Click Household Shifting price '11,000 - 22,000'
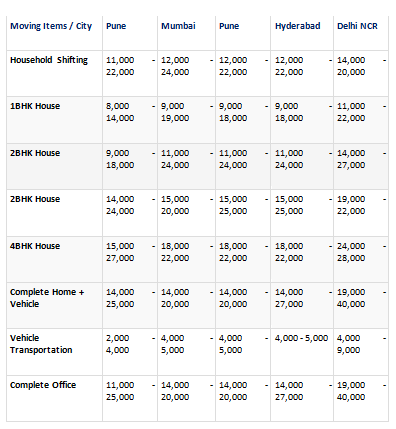This screenshot has width=396, height=429. click(130, 66)
